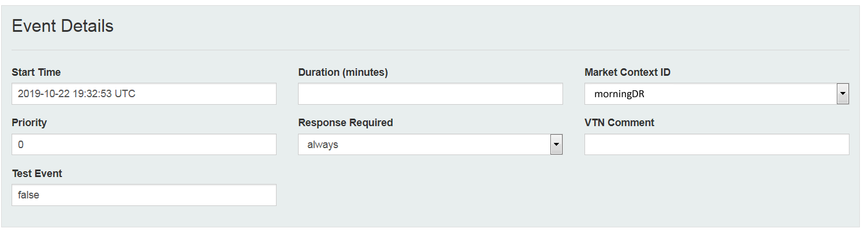Click the 'always' selected option text
Viewport: 868px width, 232px height.
pyautogui.click(x=322, y=145)
